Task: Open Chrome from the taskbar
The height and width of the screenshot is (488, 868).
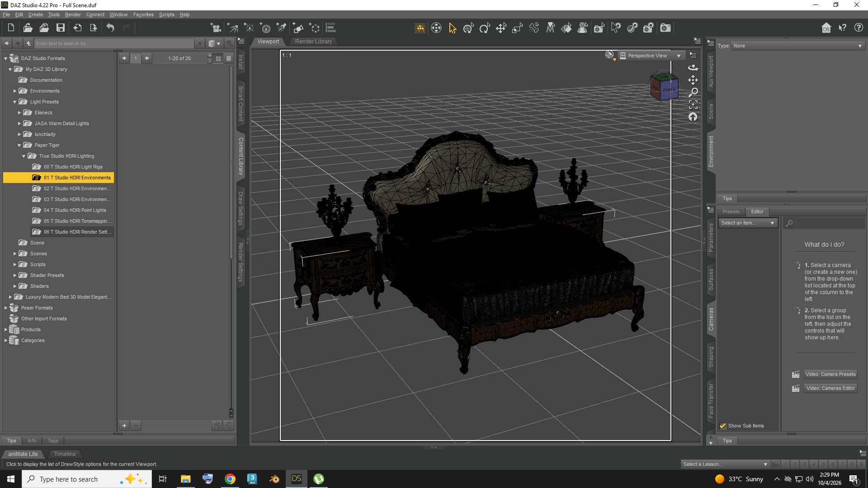Action: pos(230,479)
